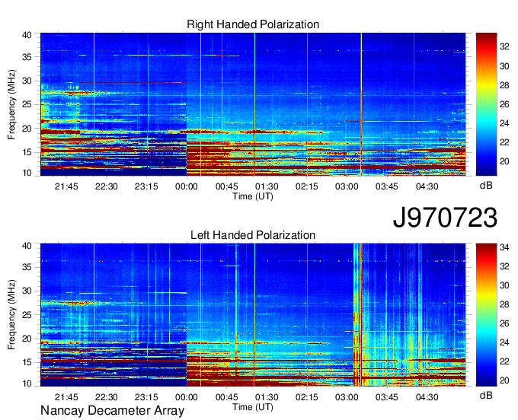Click the 03:45 time tick under Left Handed plot

pyautogui.click(x=387, y=397)
